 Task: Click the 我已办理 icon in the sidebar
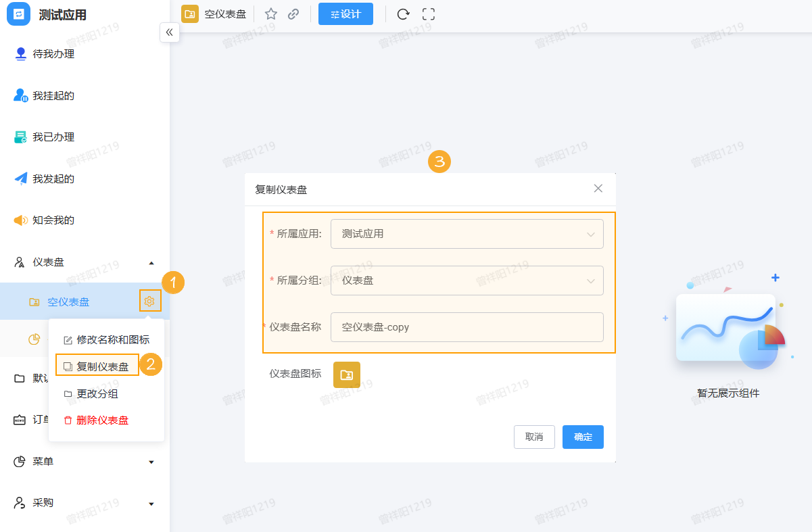click(20, 137)
